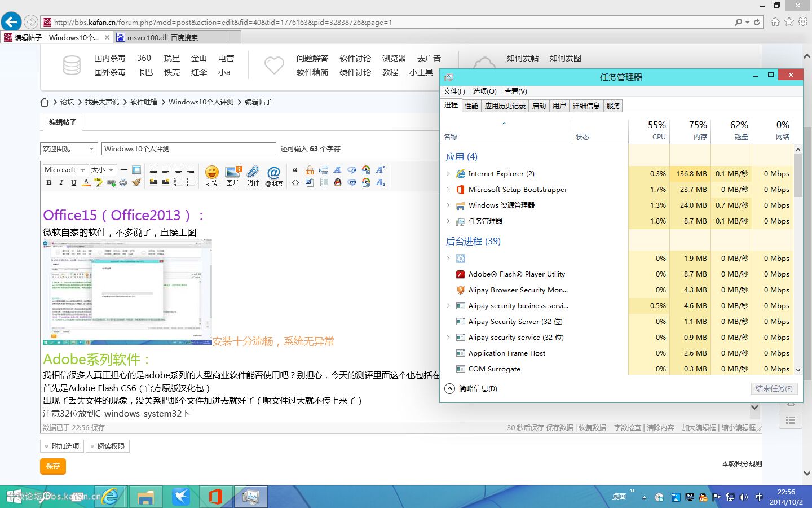812x508 pixels.
Task: Click the browser back arrow button
Action: (x=11, y=22)
